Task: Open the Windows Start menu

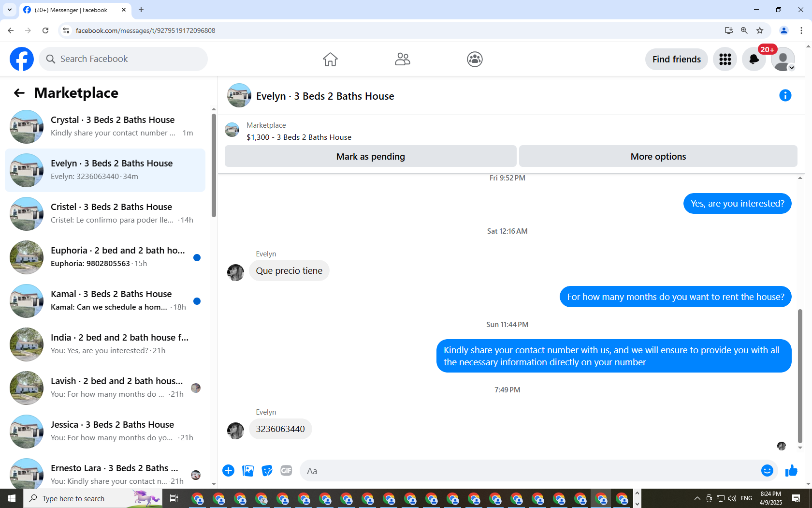Action: click(x=12, y=498)
